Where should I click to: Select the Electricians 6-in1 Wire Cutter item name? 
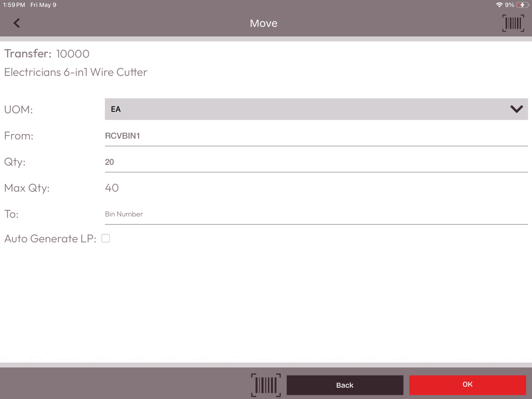tap(76, 72)
